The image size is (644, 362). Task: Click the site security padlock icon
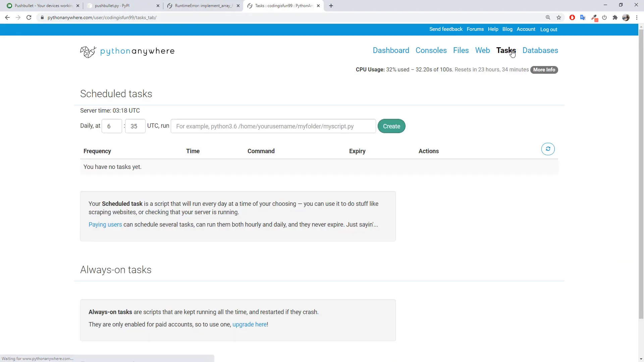point(42,17)
